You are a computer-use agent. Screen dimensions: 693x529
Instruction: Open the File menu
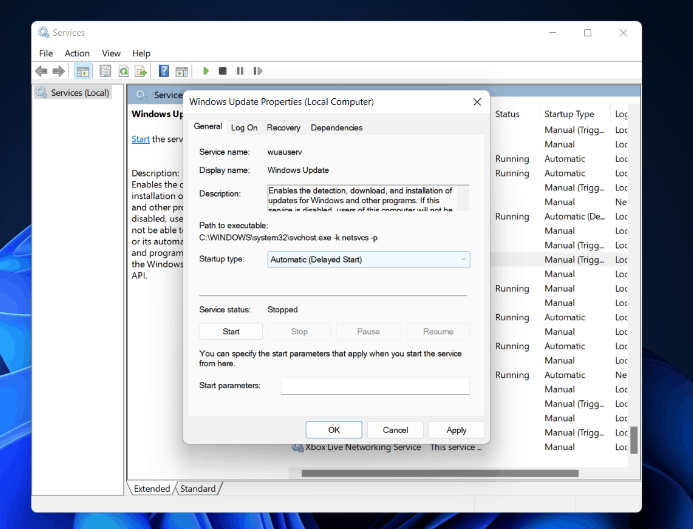(46, 53)
